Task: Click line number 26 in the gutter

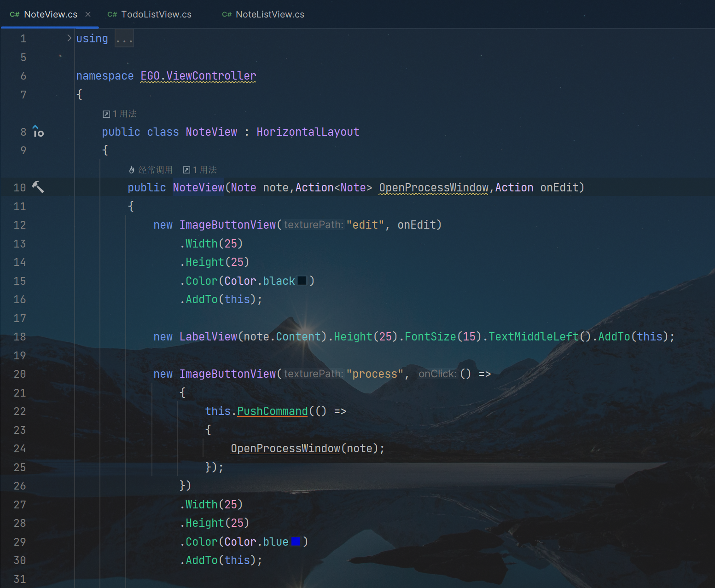Action: pos(20,486)
